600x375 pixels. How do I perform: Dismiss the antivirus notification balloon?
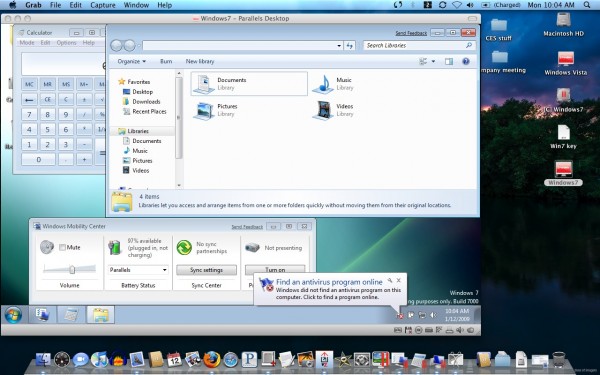pyautogui.click(x=399, y=280)
